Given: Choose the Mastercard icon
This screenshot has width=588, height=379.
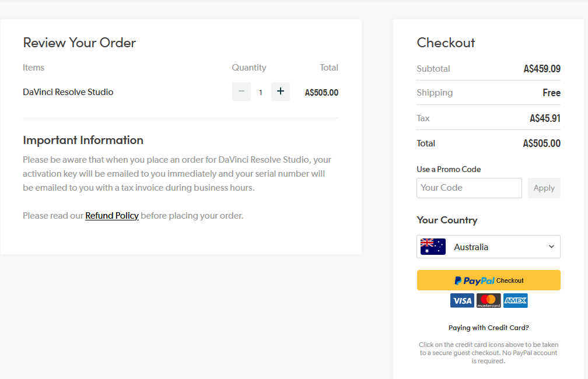Looking at the screenshot, I should pyautogui.click(x=489, y=301).
